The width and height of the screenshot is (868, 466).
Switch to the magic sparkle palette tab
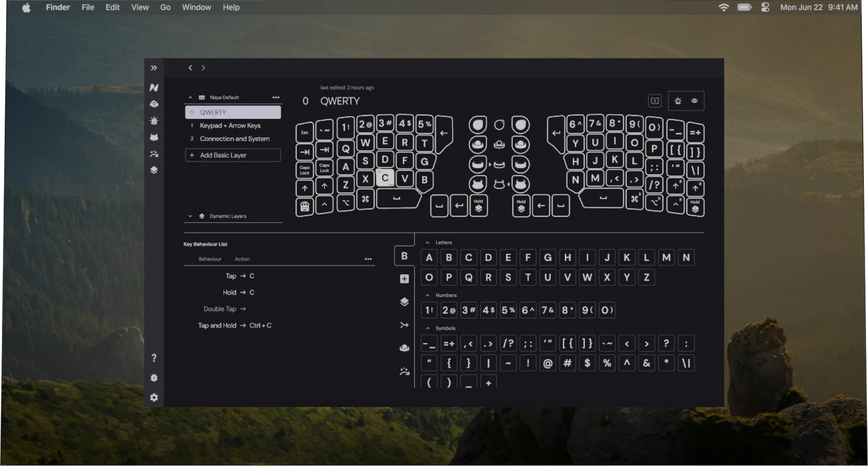(x=404, y=372)
